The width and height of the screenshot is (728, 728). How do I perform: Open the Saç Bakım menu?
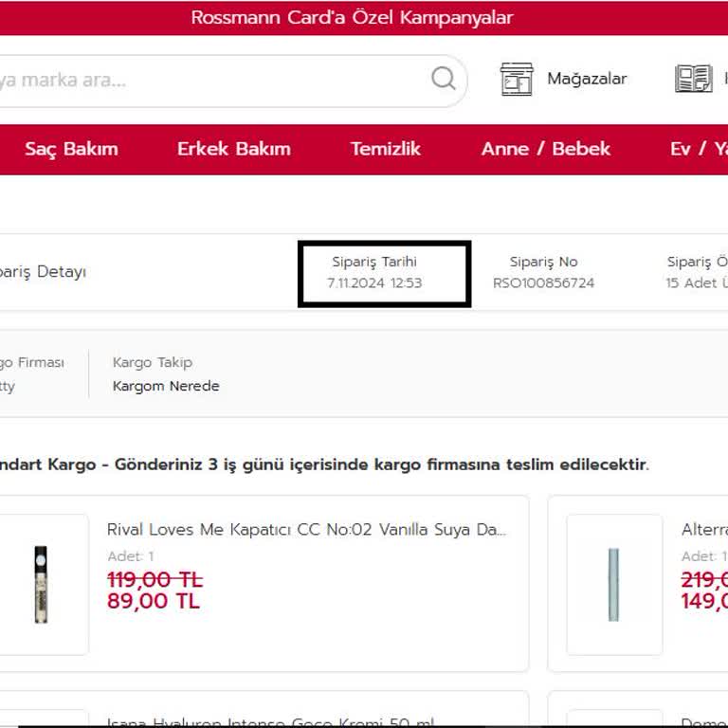pyautogui.click(x=71, y=149)
